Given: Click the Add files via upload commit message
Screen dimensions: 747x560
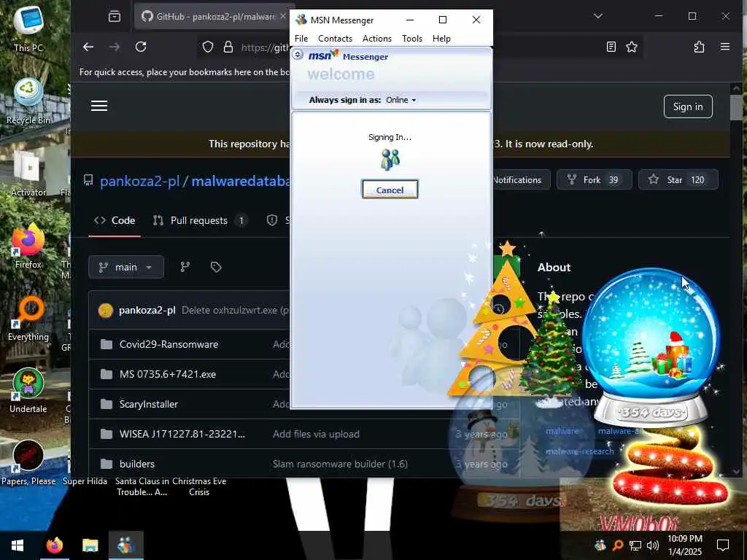Looking at the screenshot, I should click(x=316, y=434).
